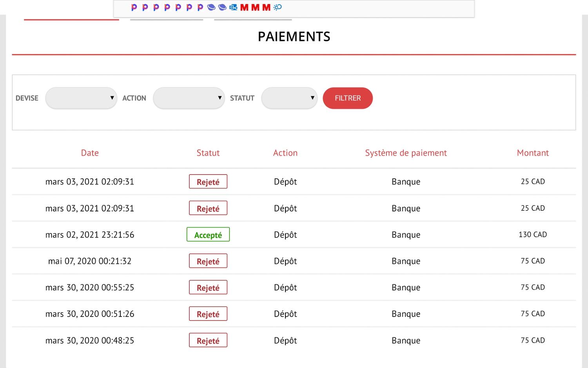Click the green Accepté status badge
Viewport: 588px width, 368px height.
pyautogui.click(x=208, y=235)
